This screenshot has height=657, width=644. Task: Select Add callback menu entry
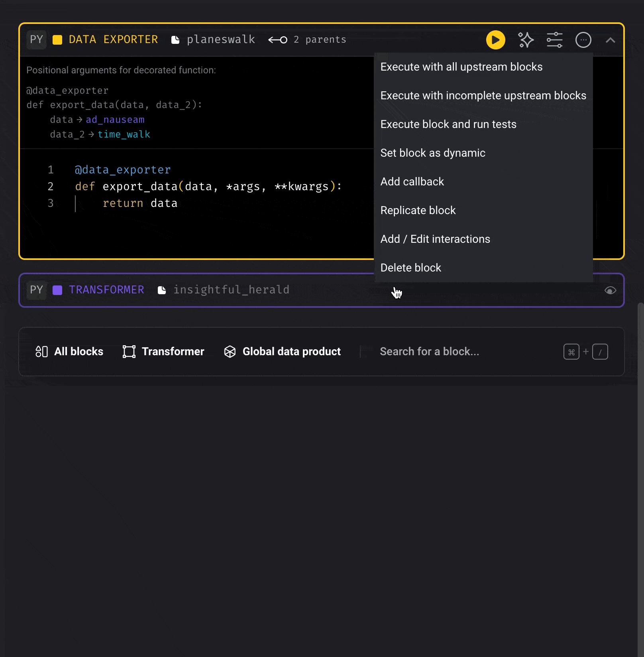pyautogui.click(x=483, y=182)
